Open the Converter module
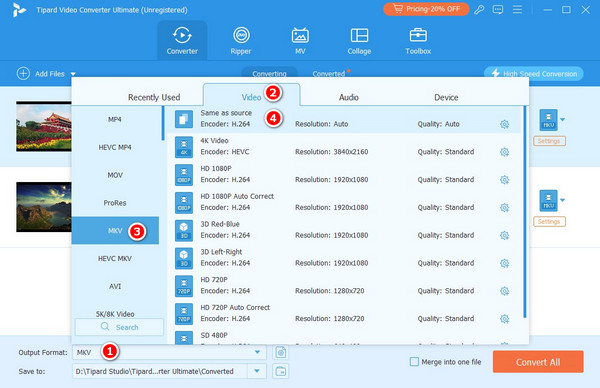Screen dimensions: 600x388 pyautogui.click(x=182, y=41)
